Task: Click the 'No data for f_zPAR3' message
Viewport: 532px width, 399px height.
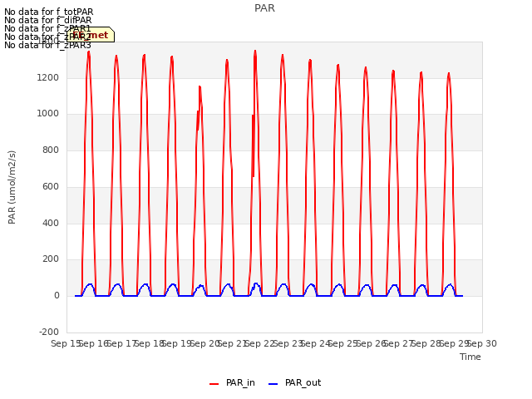Action: point(48,45)
